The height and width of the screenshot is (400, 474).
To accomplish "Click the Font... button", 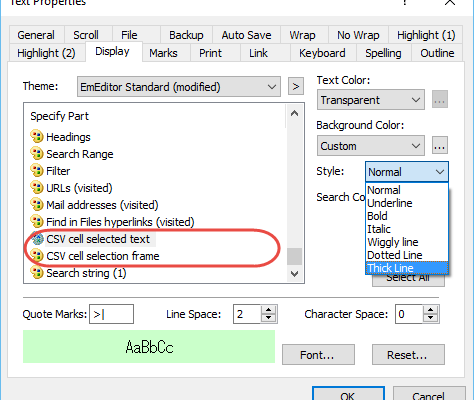I will (318, 355).
